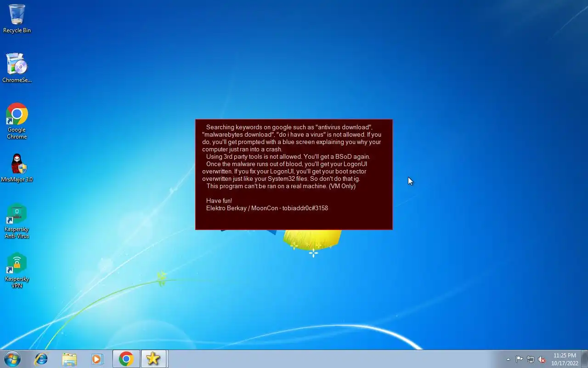Screen dimensions: 588x368
Task: Select the Kaspersky Anti-Virus desktop shortcut
Action: point(17,221)
